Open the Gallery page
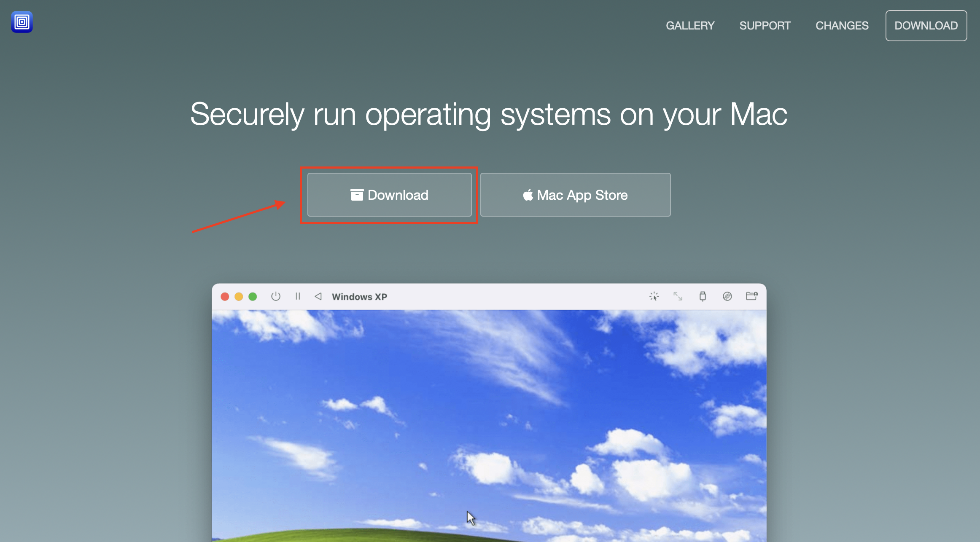980x542 pixels. (690, 26)
